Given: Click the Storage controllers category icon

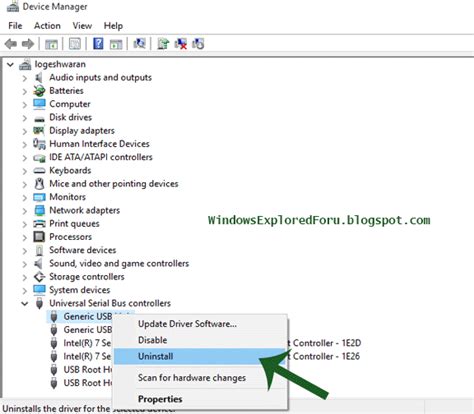Looking at the screenshot, I should (x=39, y=277).
